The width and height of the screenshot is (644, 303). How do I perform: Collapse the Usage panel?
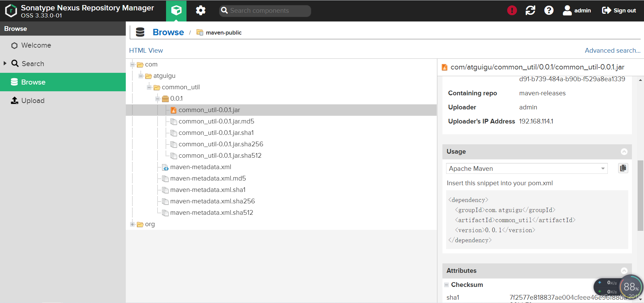(624, 152)
